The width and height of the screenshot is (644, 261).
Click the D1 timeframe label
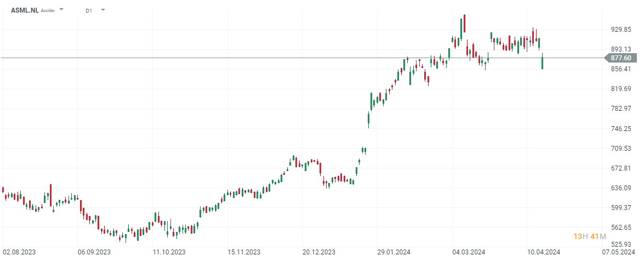pos(89,10)
